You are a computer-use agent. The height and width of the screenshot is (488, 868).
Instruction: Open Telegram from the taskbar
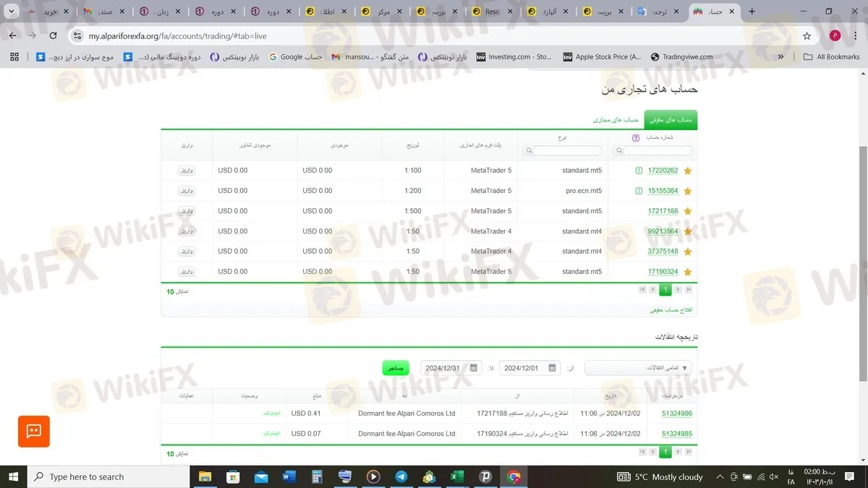coord(401,476)
